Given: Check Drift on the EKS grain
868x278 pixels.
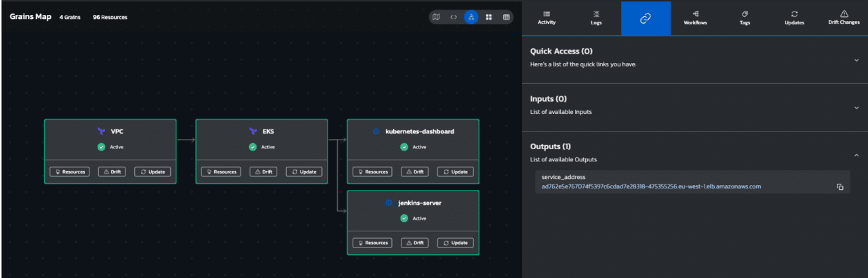Looking at the screenshot, I should tap(264, 172).
